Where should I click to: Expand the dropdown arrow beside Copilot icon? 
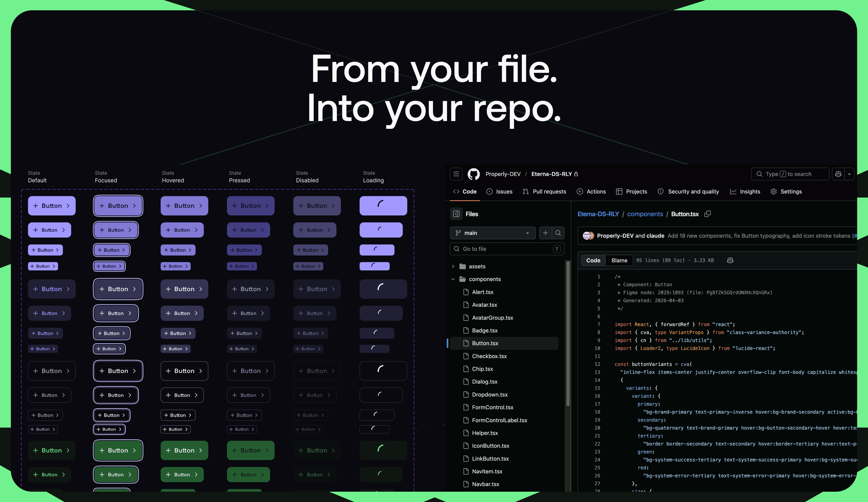(849, 174)
